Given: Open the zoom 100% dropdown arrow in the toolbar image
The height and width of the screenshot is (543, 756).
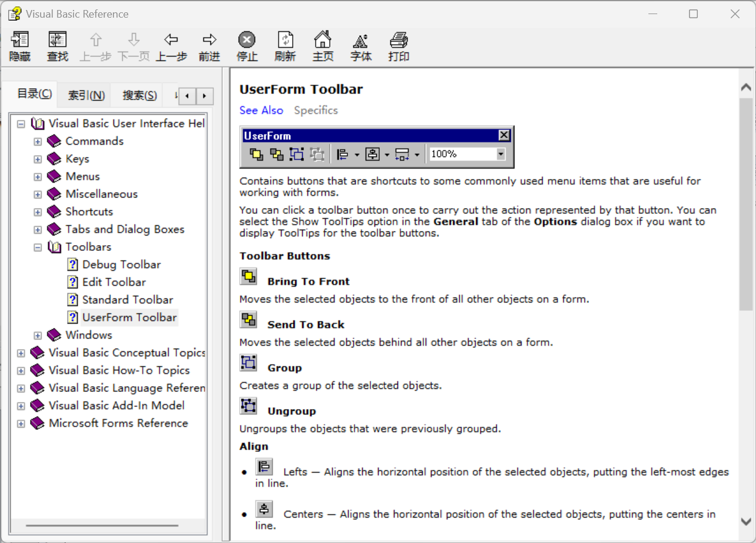Looking at the screenshot, I should click(x=501, y=154).
